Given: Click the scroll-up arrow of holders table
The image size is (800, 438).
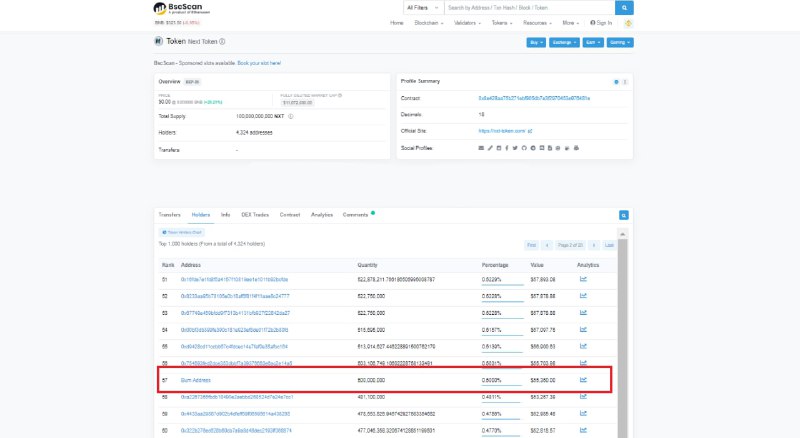Looking at the screenshot, I should (x=622, y=234).
